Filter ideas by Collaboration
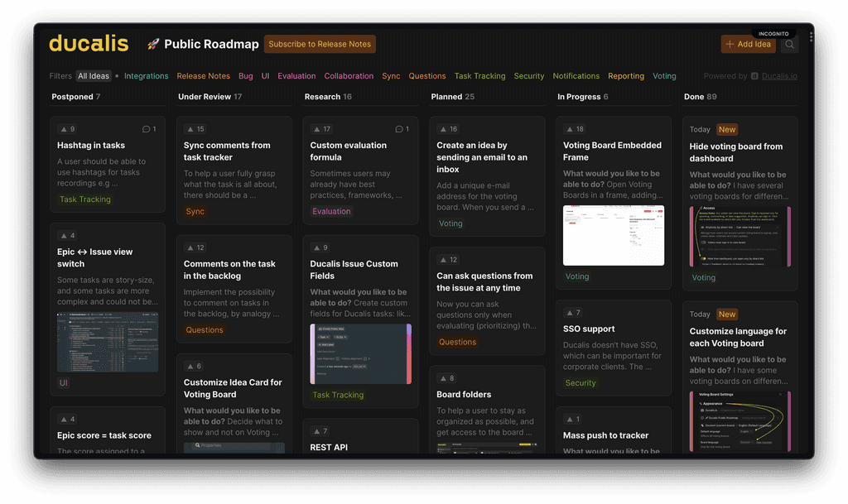 point(349,76)
